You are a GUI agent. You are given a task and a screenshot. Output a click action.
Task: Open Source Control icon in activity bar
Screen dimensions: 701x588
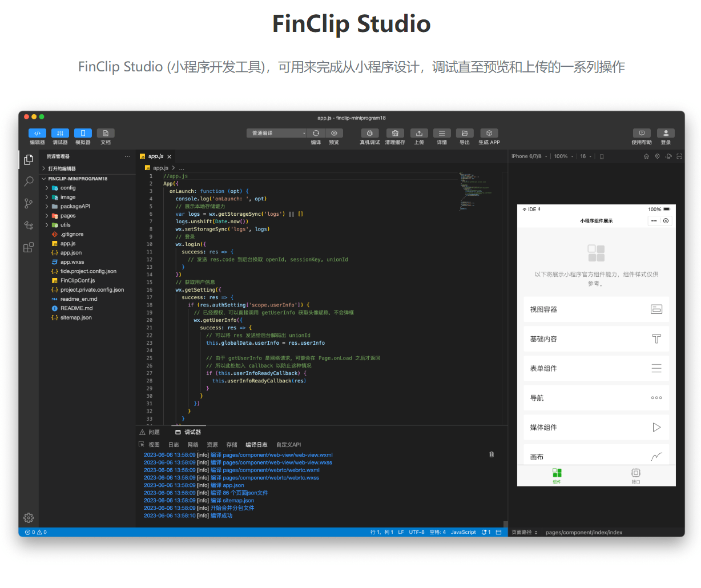(x=29, y=203)
